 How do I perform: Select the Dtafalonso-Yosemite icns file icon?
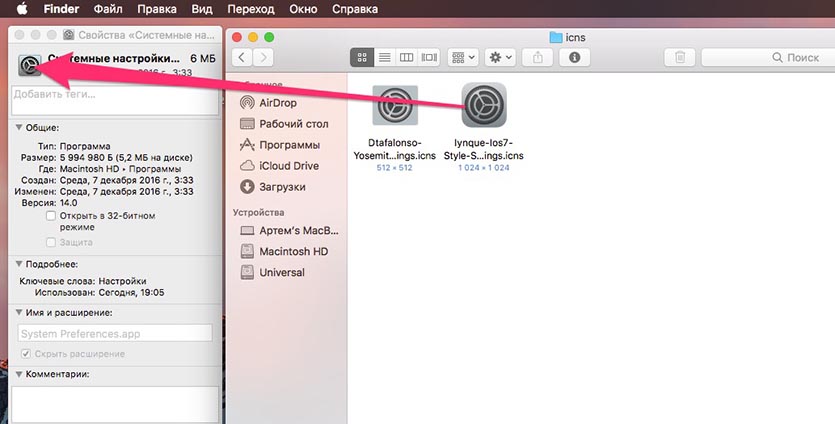pos(395,105)
